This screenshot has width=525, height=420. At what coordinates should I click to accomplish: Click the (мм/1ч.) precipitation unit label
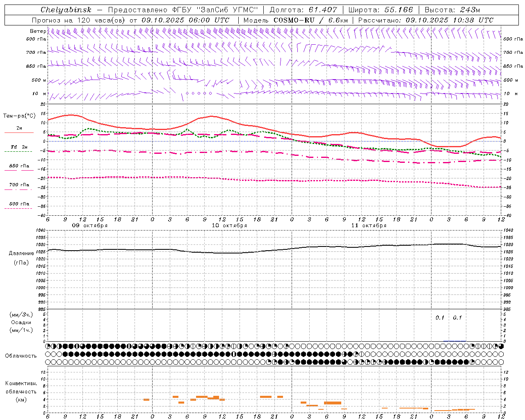click(21, 330)
